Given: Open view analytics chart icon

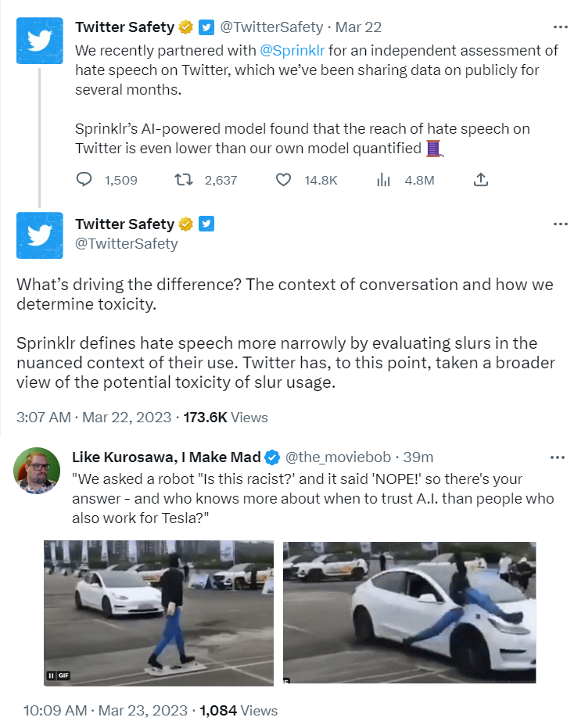Looking at the screenshot, I should click(383, 180).
